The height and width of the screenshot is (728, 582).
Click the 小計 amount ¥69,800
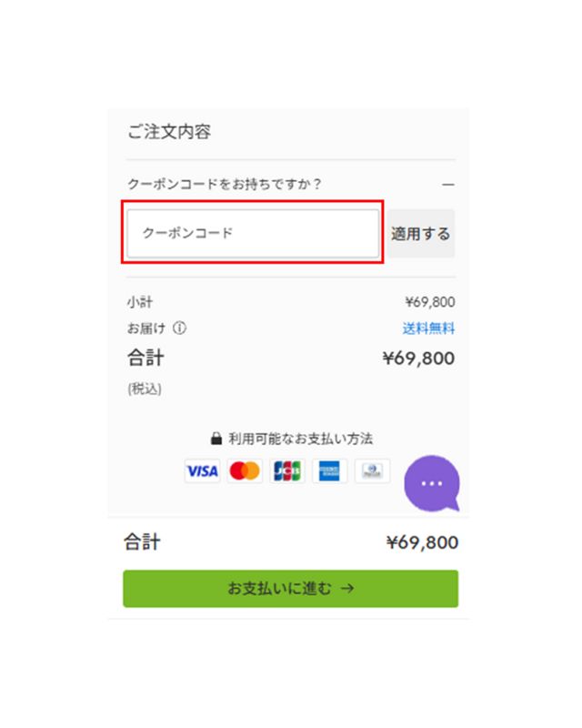click(x=429, y=302)
